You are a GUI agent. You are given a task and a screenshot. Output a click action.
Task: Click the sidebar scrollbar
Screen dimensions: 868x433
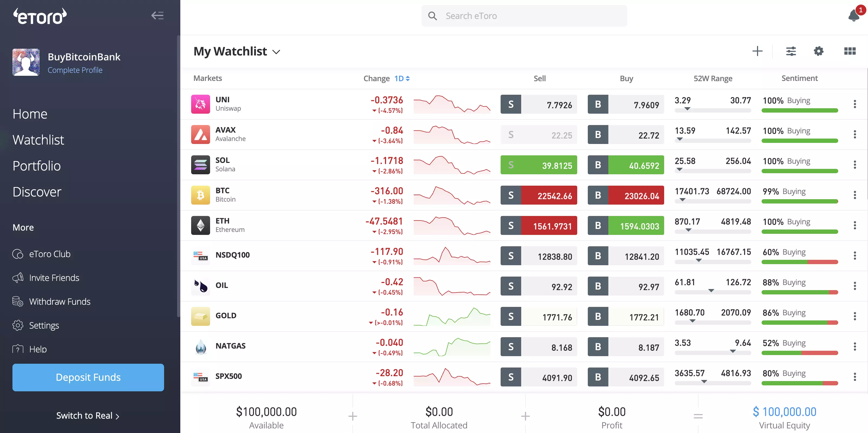coord(178,176)
